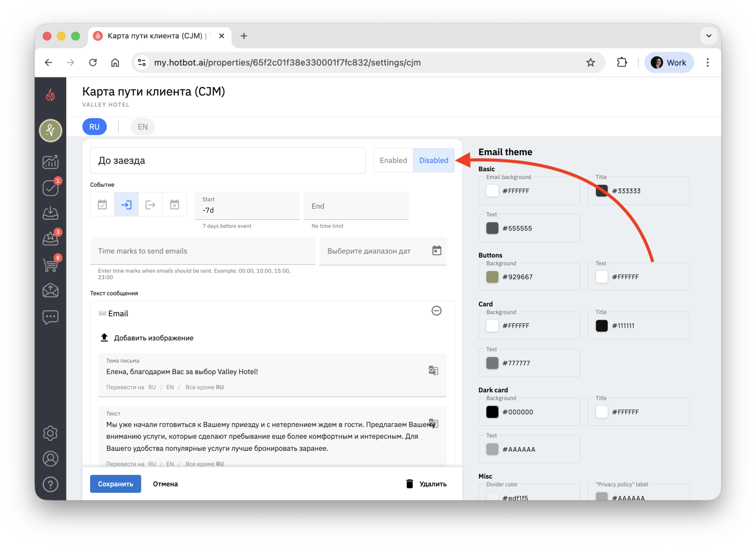
Task: Open the user account icon in sidebar
Action: (x=50, y=459)
